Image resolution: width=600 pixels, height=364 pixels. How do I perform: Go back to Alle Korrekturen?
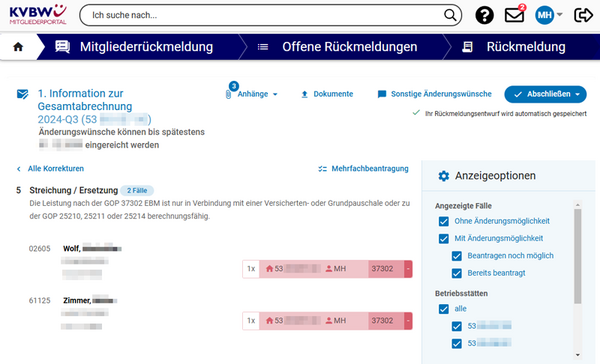56,169
